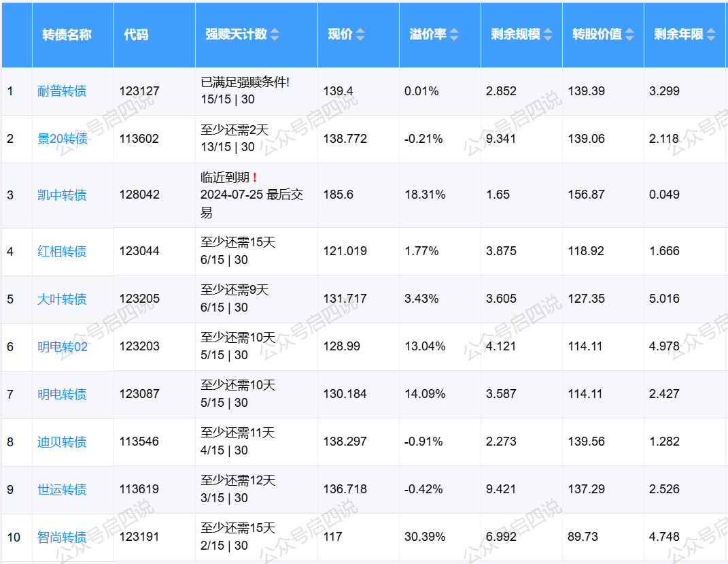The height and width of the screenshot is (564, 728).
Task: Click the 代码 column header
Action: (x=136, y=35)
